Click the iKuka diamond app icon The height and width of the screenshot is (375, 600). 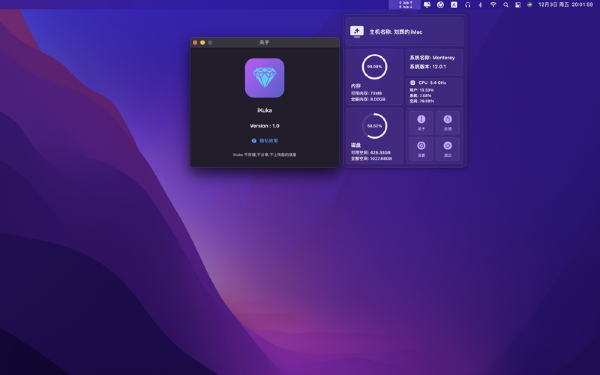[264, 78]
